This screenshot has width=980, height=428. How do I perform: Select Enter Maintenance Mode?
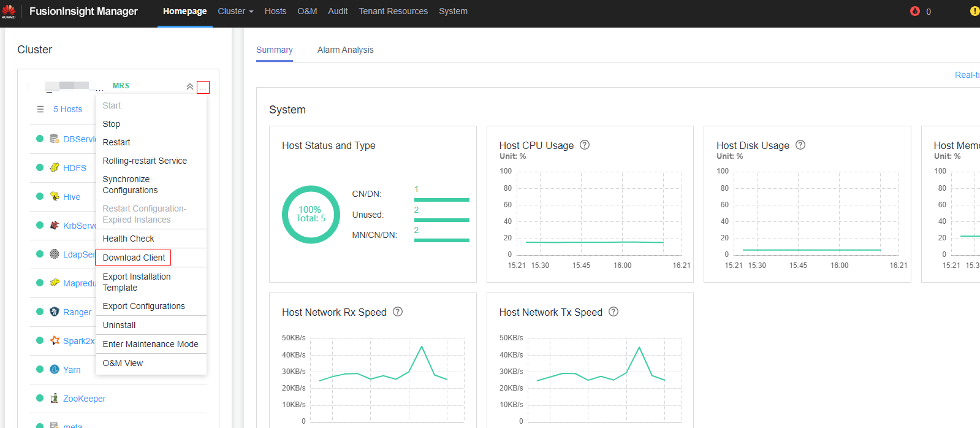pos(150,344)
